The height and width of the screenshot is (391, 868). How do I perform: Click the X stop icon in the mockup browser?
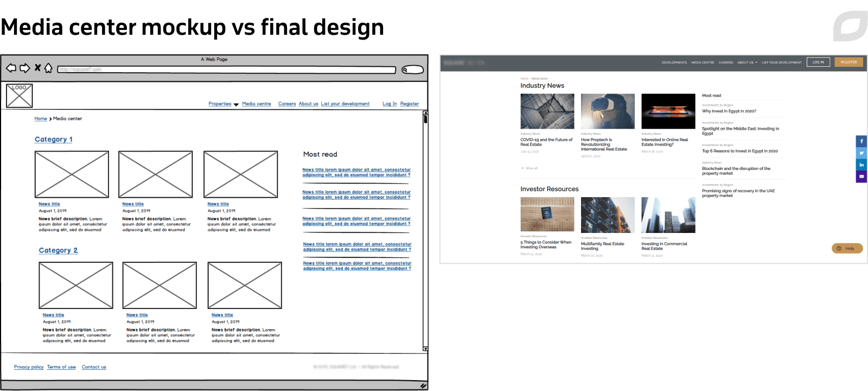[37, 68]
